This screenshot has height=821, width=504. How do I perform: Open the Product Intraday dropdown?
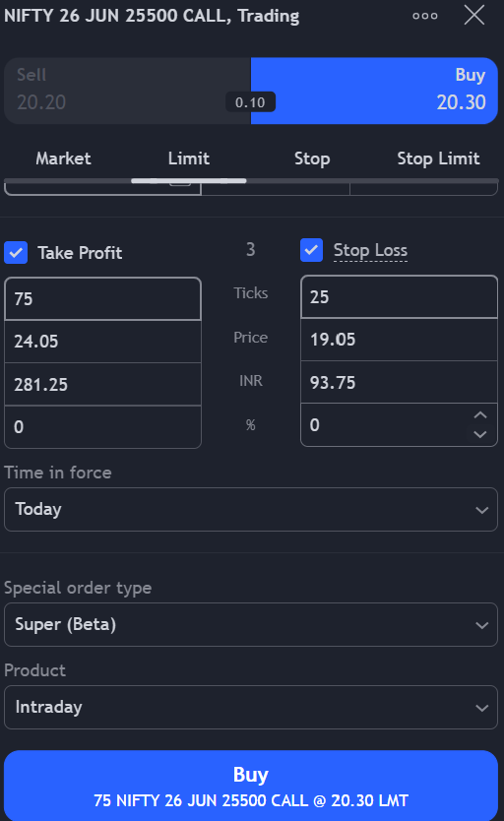point(251,708)
